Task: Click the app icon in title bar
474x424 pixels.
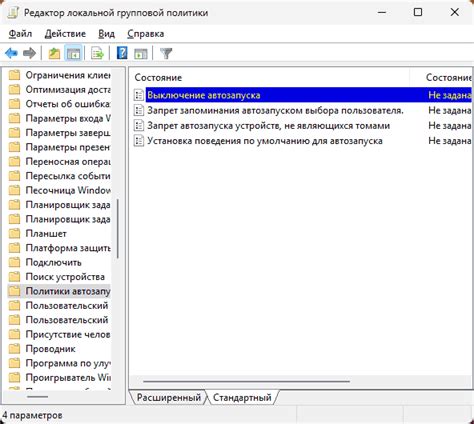Action: (13, 12)
